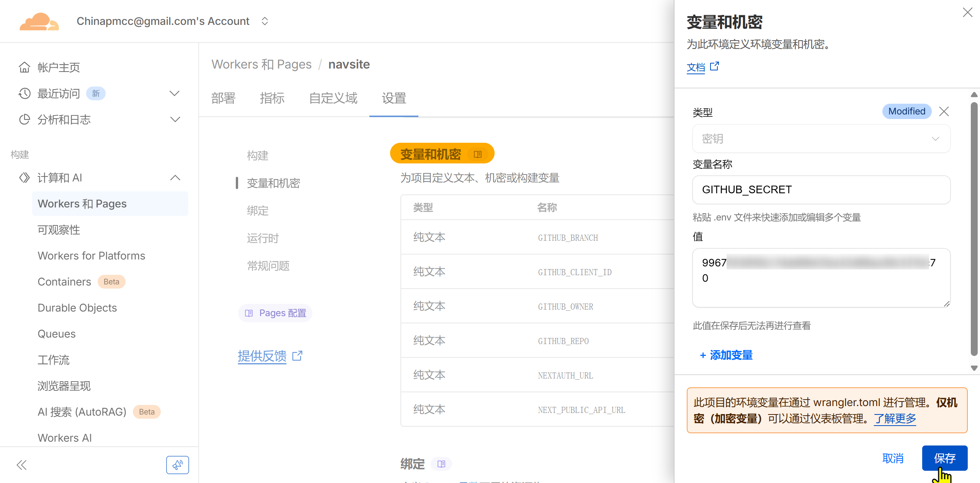Remove the Modified variable with X icon
This screenshot has height=483, width=980.
(944, 111)
